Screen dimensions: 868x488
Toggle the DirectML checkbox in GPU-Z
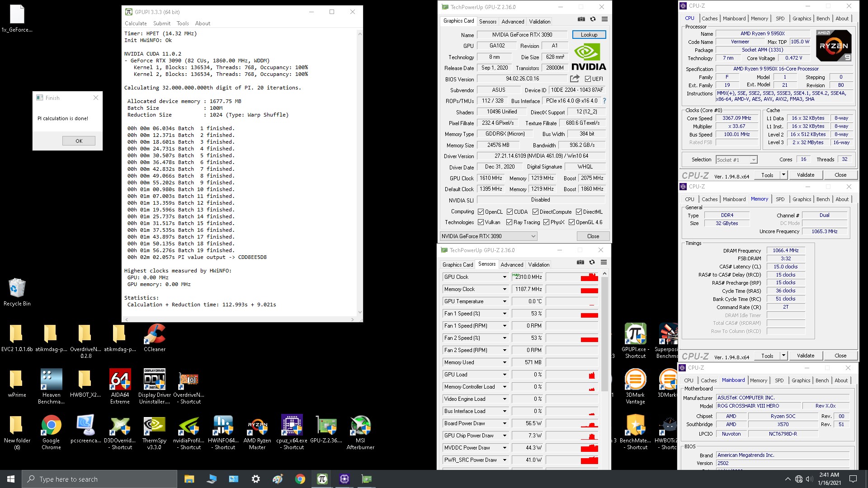tap(579, 212)
